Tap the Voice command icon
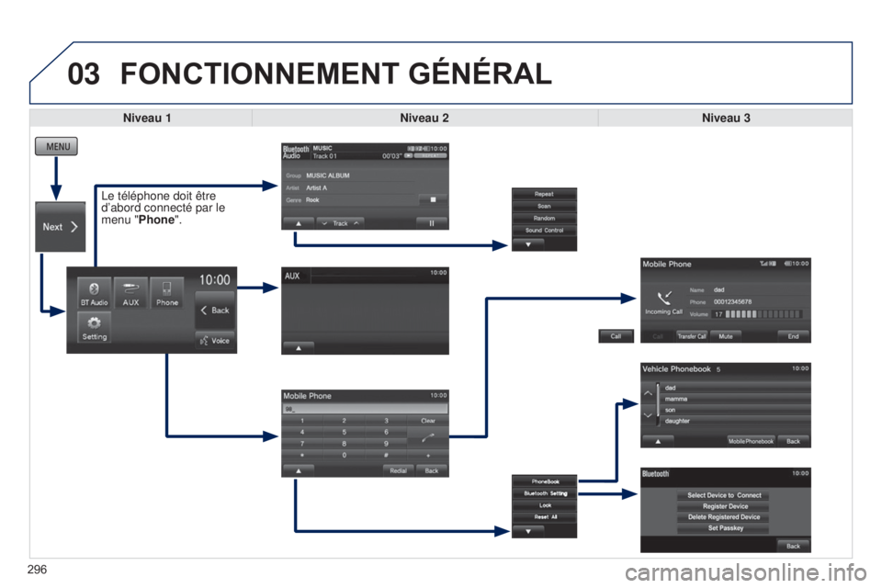This screenshot has width=882, height=588. pyautogui.click(x=215, y=341)
